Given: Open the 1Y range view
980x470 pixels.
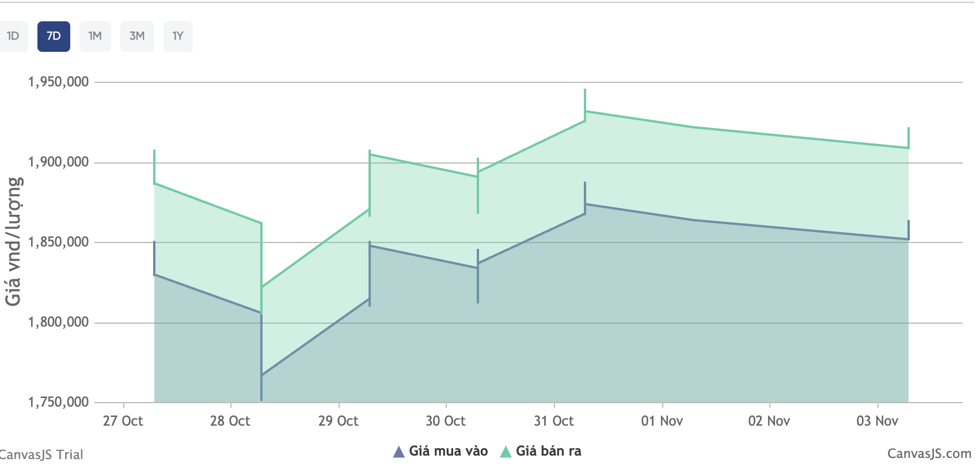Looking at the screenshot, I should click(x=178, y=36).
